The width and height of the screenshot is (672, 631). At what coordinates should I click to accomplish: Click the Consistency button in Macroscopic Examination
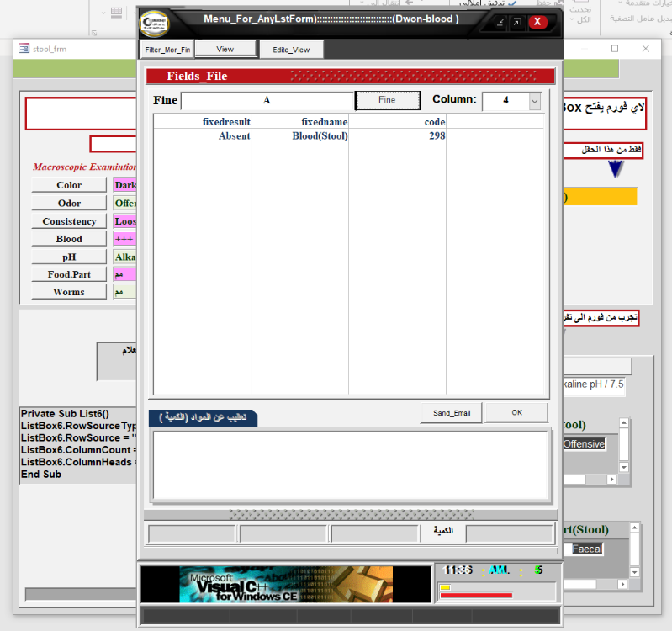tap(69, 221)
